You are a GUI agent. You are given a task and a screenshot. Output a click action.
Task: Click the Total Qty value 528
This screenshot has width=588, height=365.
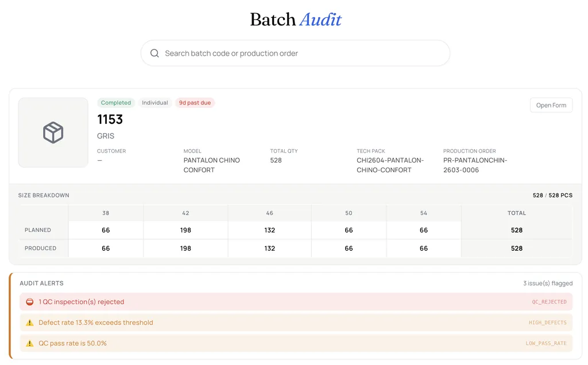pyautogui.click(x=276, y=160)
